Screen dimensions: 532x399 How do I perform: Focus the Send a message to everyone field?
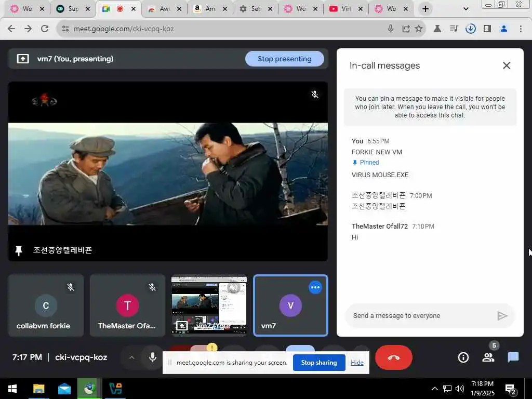(421, 316)
